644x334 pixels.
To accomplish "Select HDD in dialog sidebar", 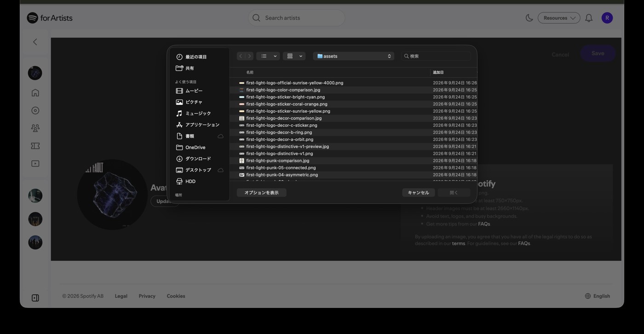I will (200, 181).
